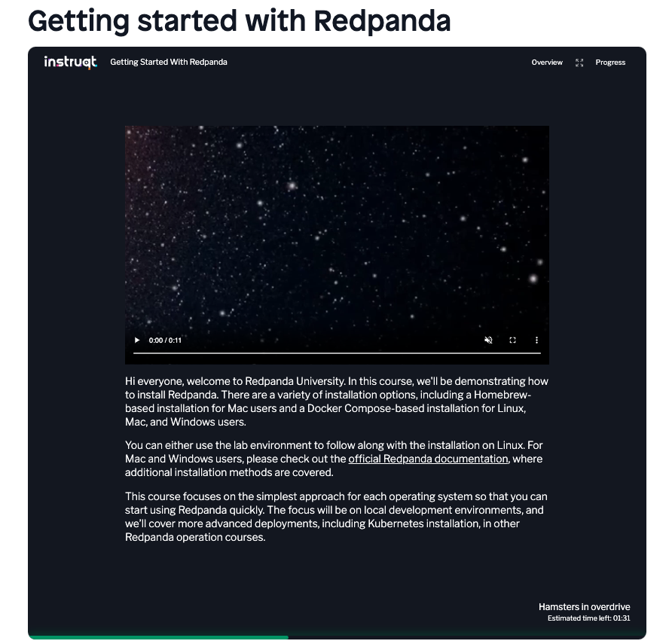
Task: Play the intro video
Action: point(137,340)
